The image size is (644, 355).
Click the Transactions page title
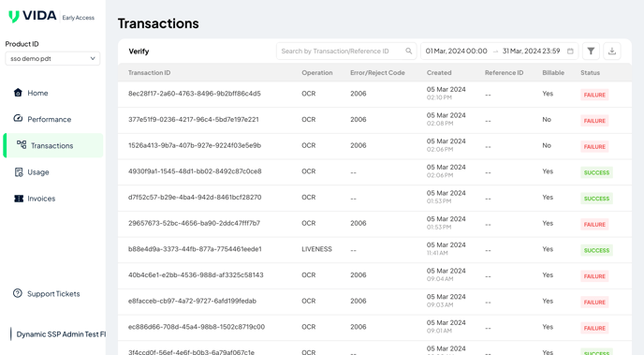(158, 23)
